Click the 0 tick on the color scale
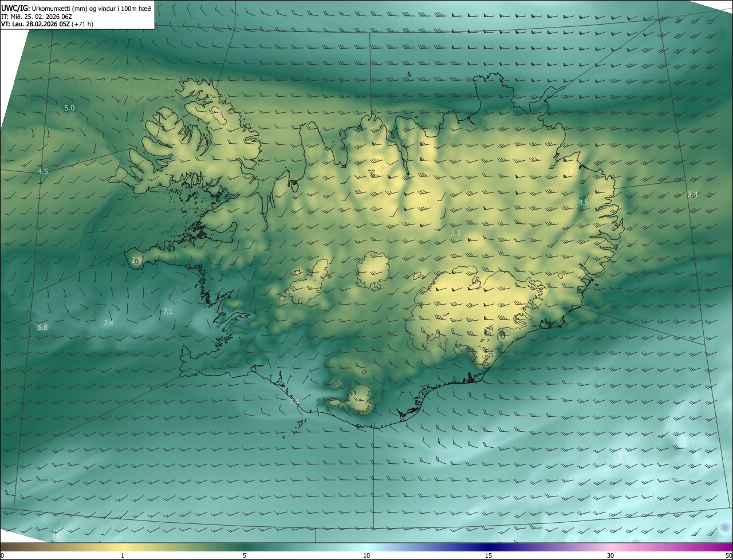The width and height of the screenshot is (733, 560). (2, 555)
